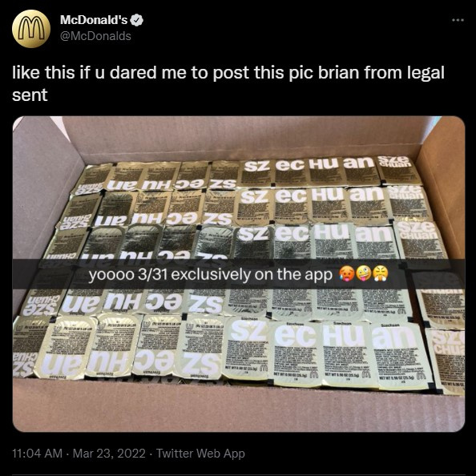Click the Mar 23, 2022 date

[x=109, y=454]
